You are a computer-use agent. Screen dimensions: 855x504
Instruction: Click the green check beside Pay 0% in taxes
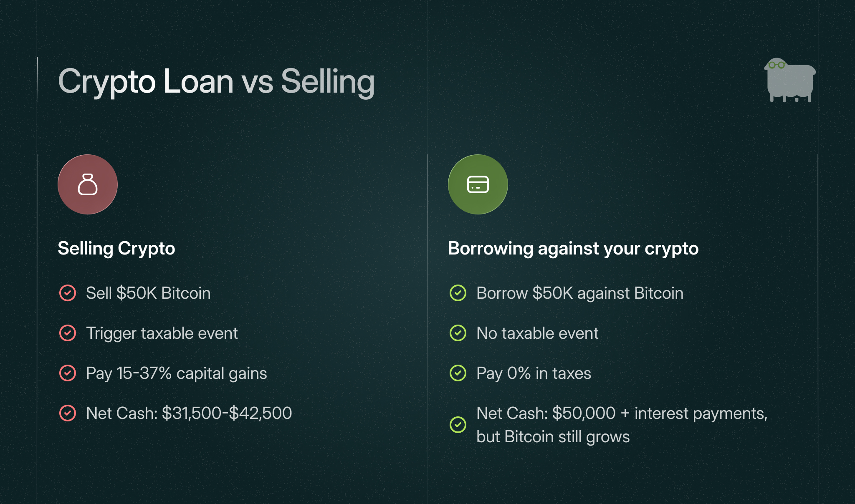(458, 373)
